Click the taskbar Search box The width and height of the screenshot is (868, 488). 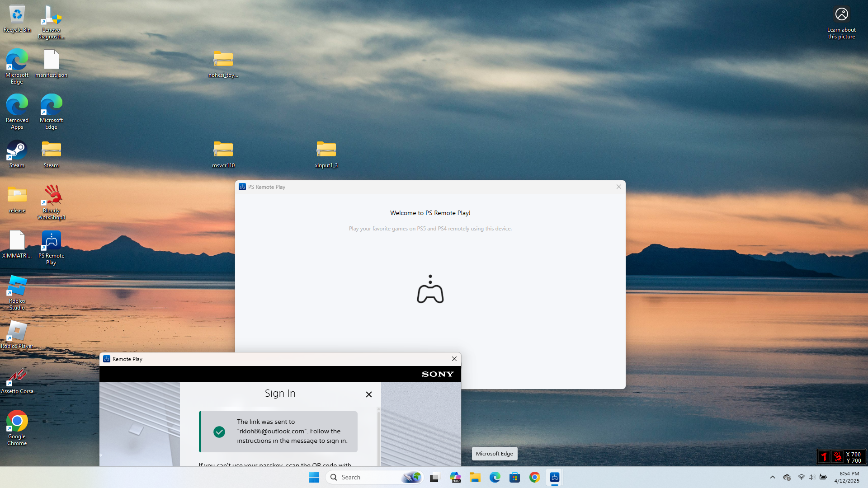(374, 477)
